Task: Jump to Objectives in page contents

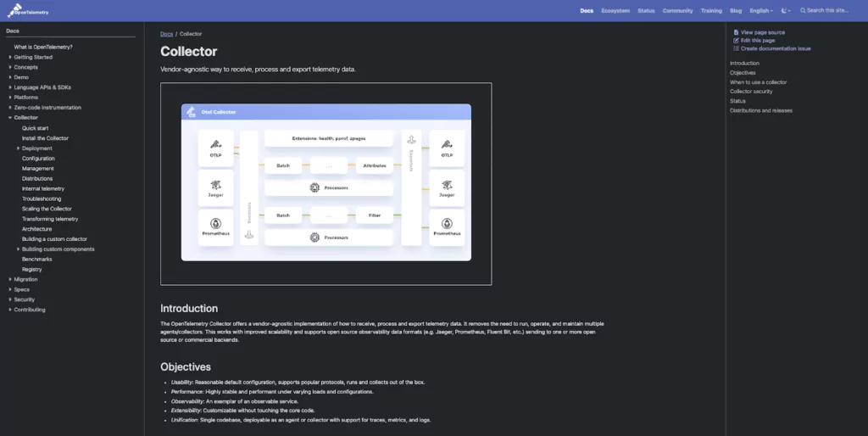Action: (743, 73)
